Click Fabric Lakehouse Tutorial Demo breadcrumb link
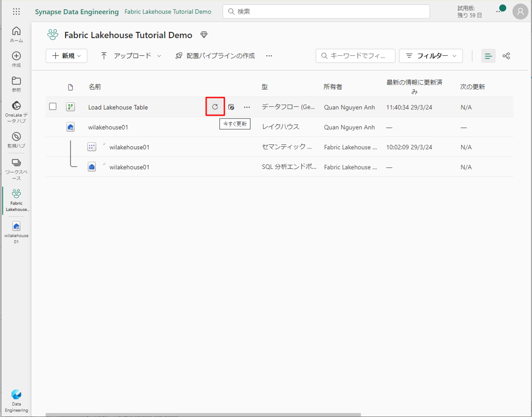 167,11
